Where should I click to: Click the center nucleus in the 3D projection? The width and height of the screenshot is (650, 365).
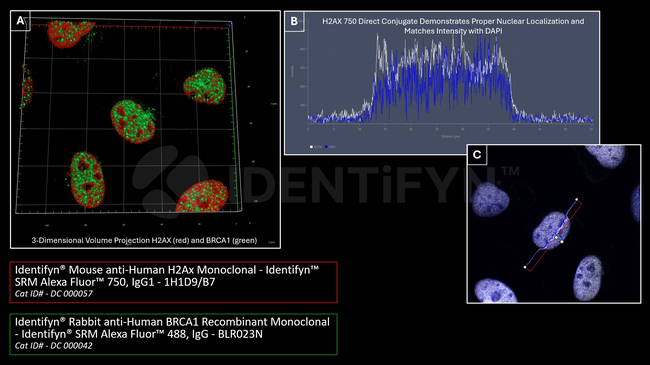[x=133, y=121]
